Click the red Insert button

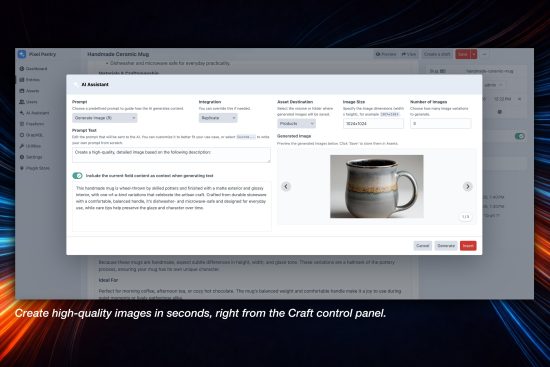(x=468, y=246)
